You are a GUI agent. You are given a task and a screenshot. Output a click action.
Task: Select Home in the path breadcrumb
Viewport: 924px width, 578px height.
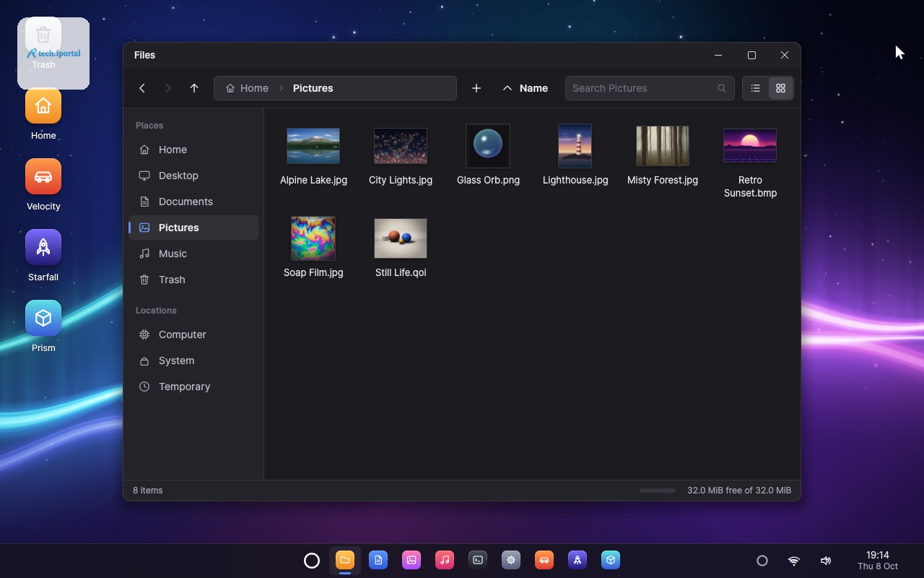(x=247, y=88)
